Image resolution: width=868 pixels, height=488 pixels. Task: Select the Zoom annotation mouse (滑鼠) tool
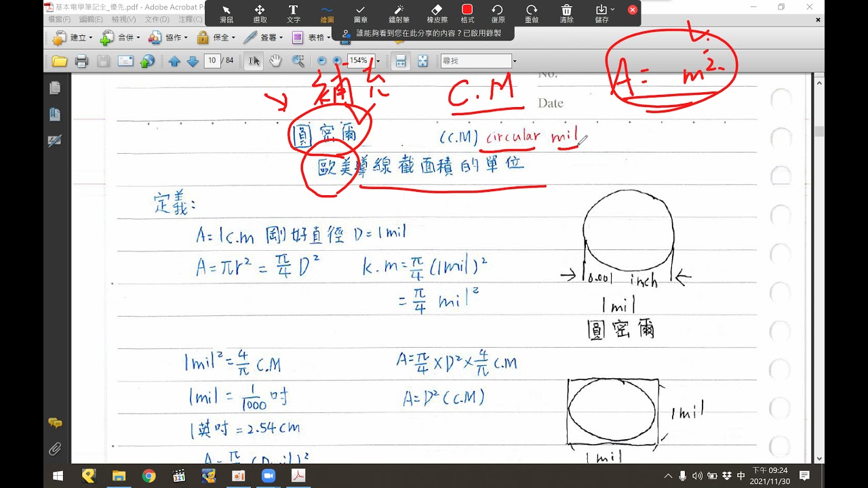[226, 14]
